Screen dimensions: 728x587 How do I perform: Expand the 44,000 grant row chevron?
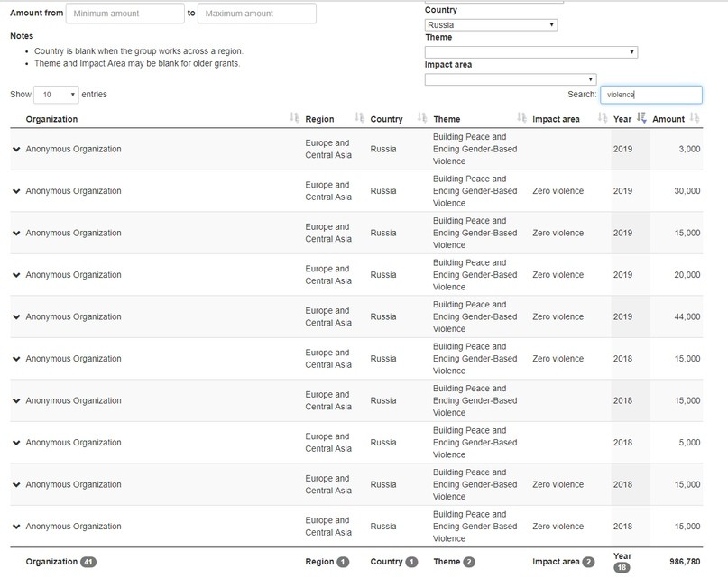16,317
